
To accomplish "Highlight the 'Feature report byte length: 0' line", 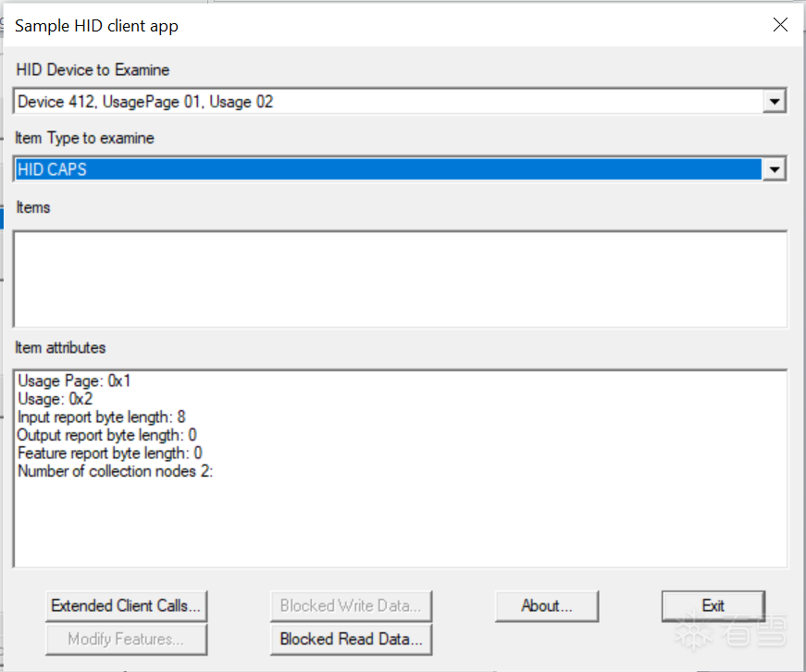I will [109, 454].
